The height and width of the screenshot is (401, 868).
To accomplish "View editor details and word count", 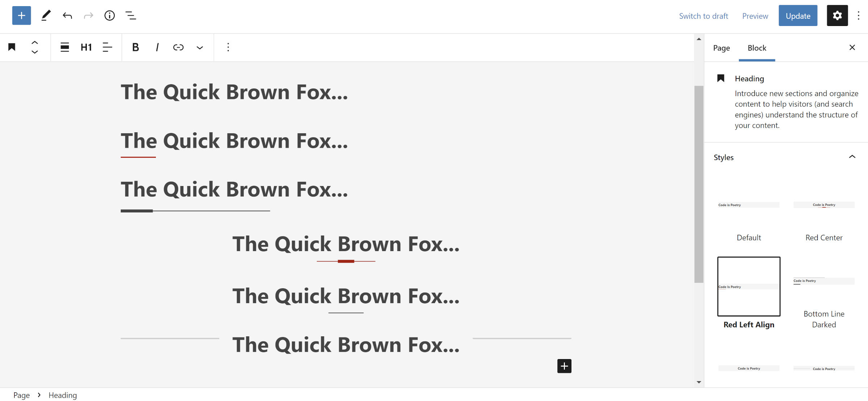I will 110,16.
